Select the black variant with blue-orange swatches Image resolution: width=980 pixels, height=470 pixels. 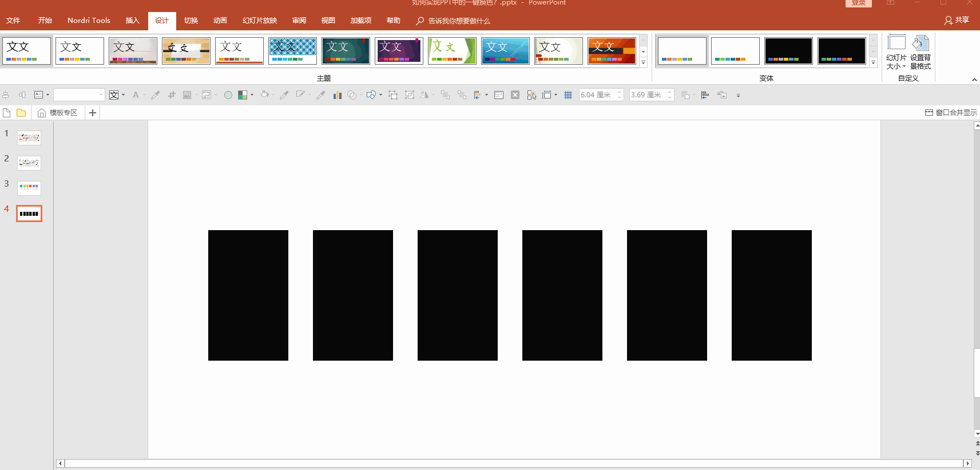(x=788, y=51)
